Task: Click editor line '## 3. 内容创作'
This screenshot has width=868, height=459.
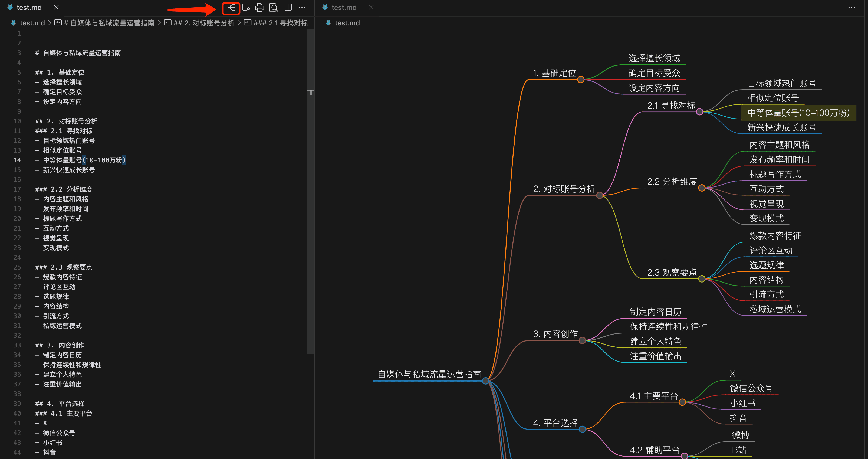Action: (60, 345)
